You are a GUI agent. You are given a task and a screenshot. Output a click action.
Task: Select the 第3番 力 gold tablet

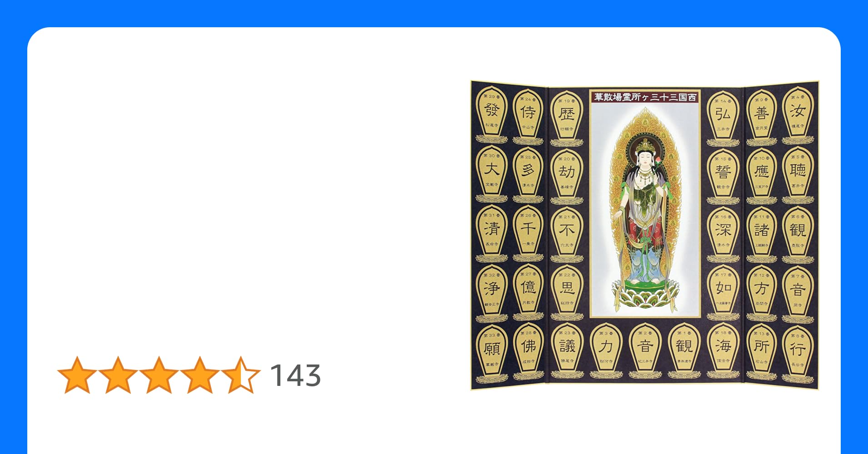(606, 350)
